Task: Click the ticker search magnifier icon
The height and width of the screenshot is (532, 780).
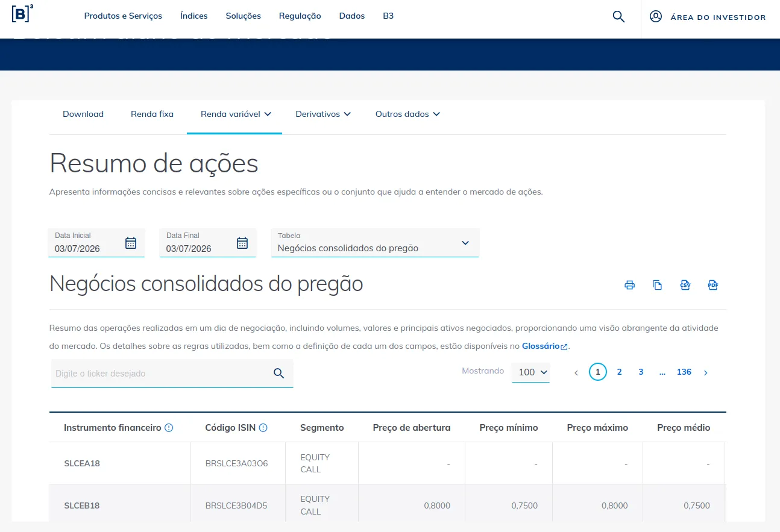Action: pos(278,373)
